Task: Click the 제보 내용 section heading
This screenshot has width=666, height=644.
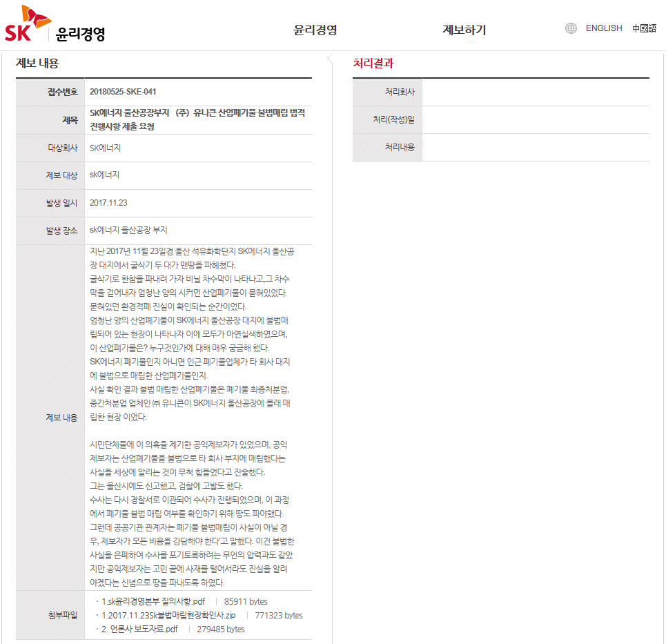Action: pyautogui.click(x=37, y=64)
